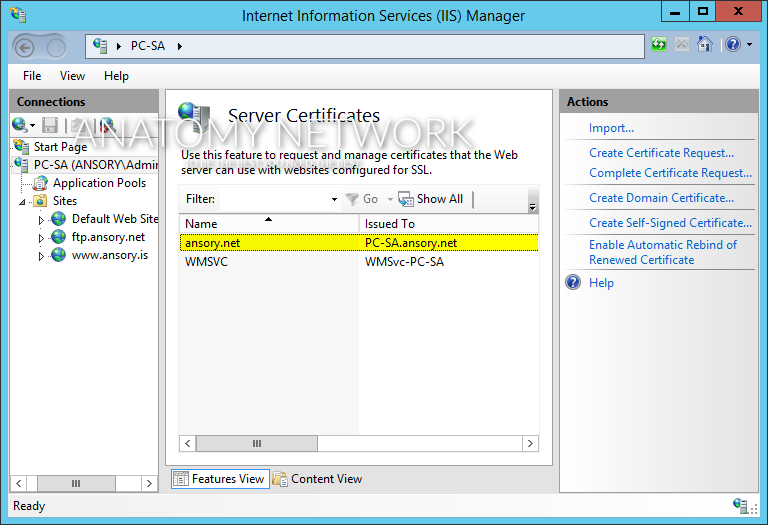Image resolution: width=768 pixels, height=525 pixels.
Task: Click the Stop icon in the top toolbar
Action: tap(681, 45)
